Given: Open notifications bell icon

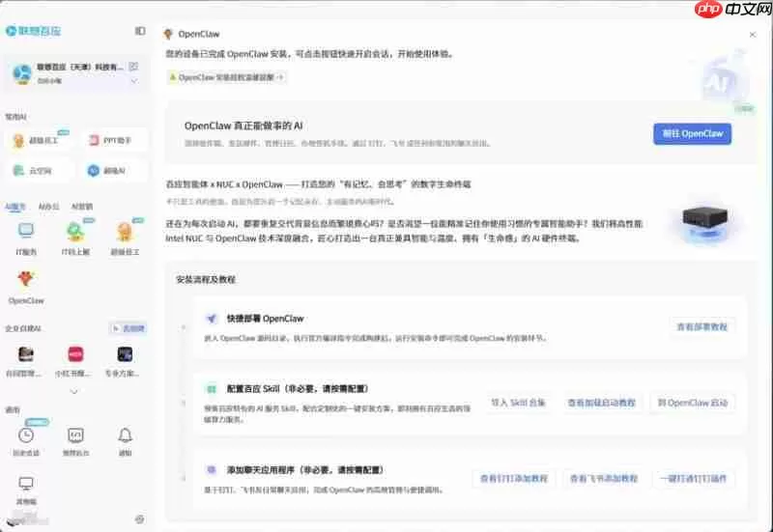Looking at the screenshot, I should pos(125,435).
